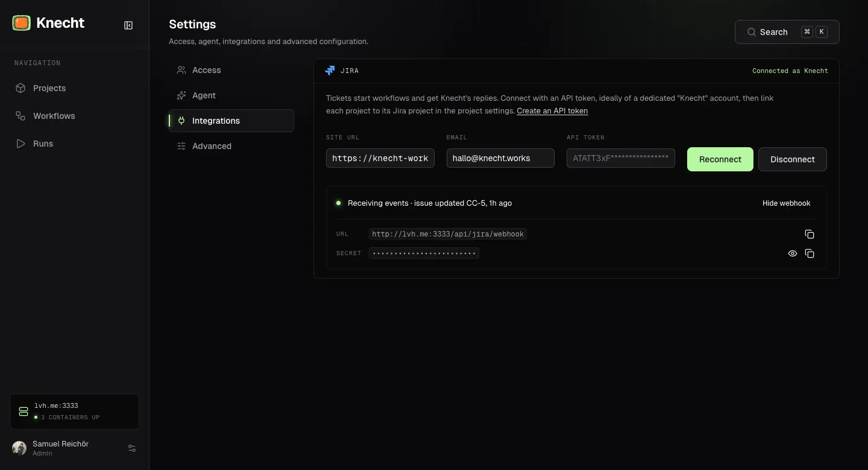This screenshot has height=470, width=868.
Task: Reconnect the Jira integration
Action: [x=720, y=159]
